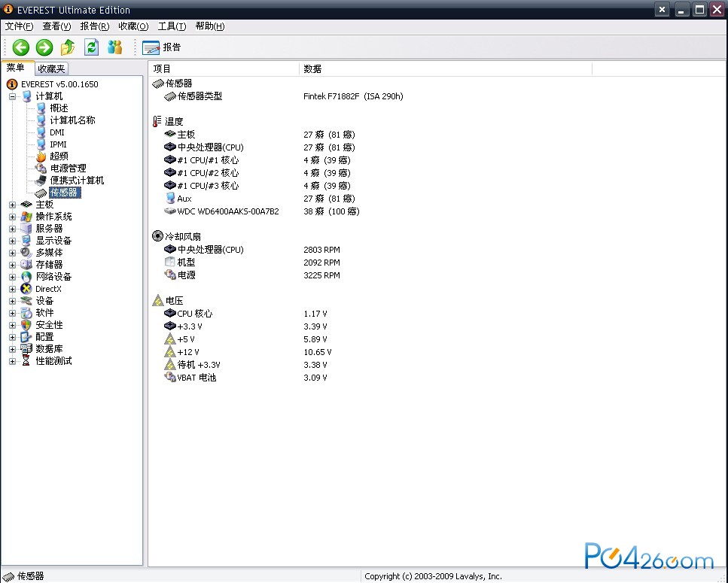The image size is (728, 583).
Task: Click the speaker icon beside 多媒体
Action: pyautogui.click(x=26, y=253)
